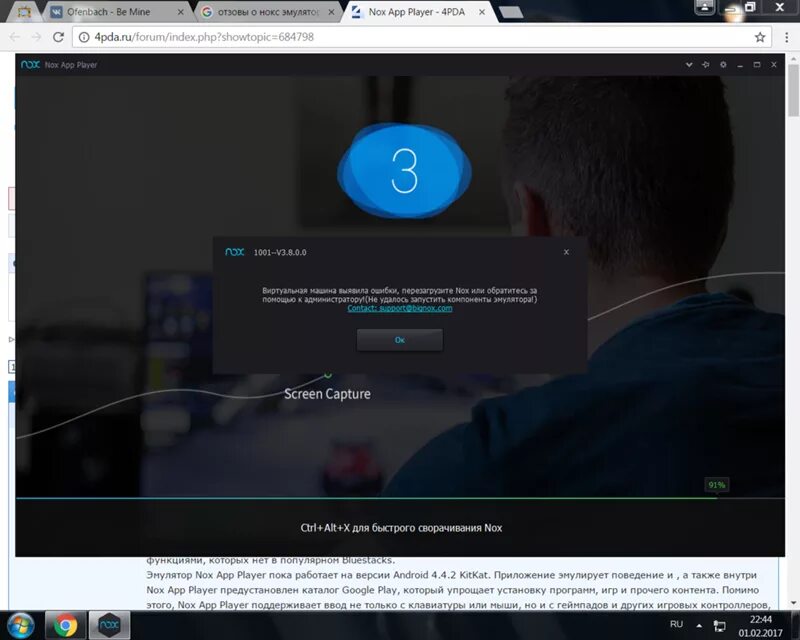
Task: Show hidden system tray icons
Action: coord(699,625)
